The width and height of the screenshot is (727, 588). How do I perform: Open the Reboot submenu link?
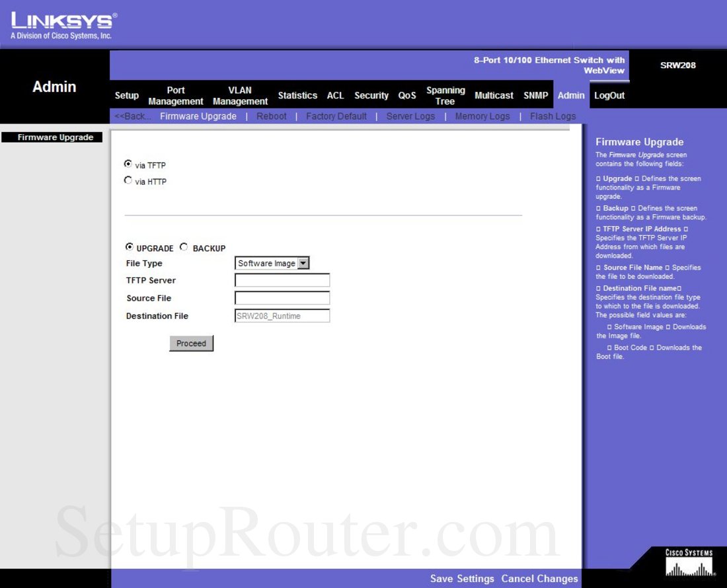point(271,116)
